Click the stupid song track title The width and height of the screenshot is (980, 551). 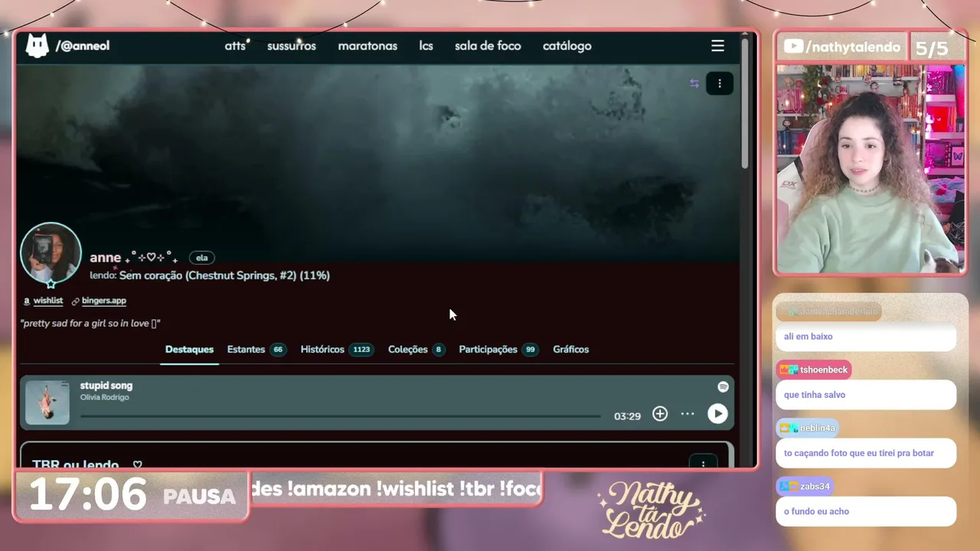coord(106,386)
